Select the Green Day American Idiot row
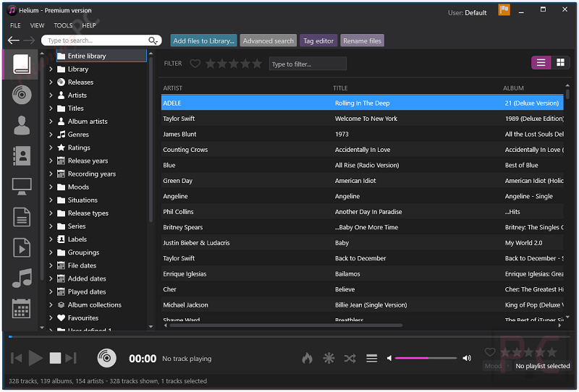The height and width of the screenshot is (392, 579). (x=363, y=181)
